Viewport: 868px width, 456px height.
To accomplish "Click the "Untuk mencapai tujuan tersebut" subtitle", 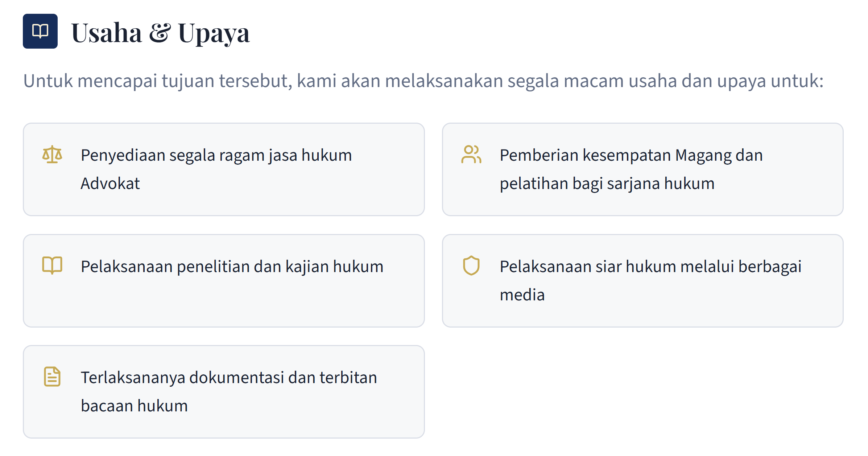I will tap(423, 81).
